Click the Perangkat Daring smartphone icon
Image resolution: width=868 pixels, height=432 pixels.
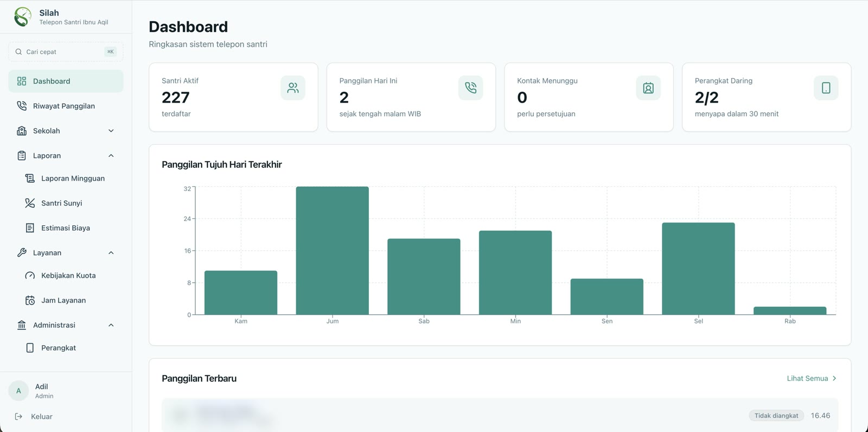coord(826,88)
